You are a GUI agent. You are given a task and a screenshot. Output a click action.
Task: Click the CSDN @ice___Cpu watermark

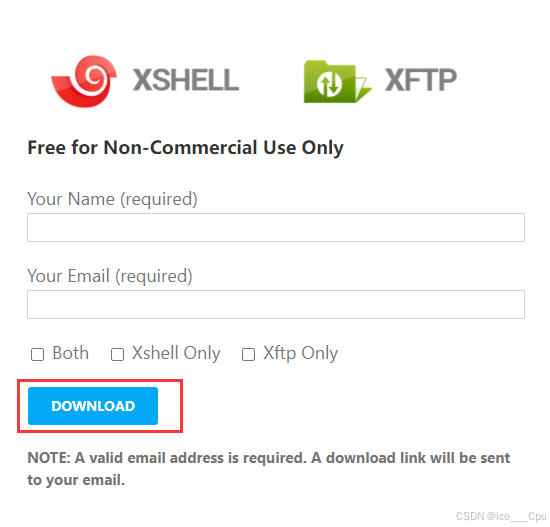[x=501, y=516]
